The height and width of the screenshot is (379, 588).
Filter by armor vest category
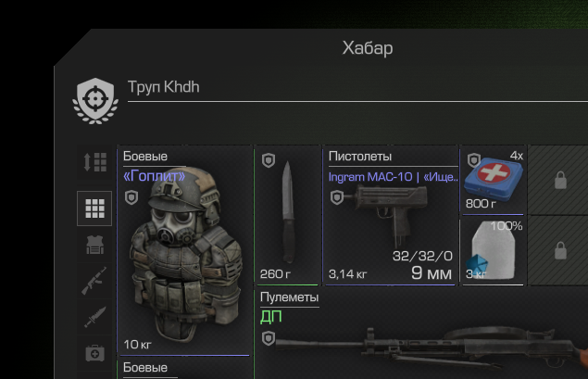click(94, 245)
